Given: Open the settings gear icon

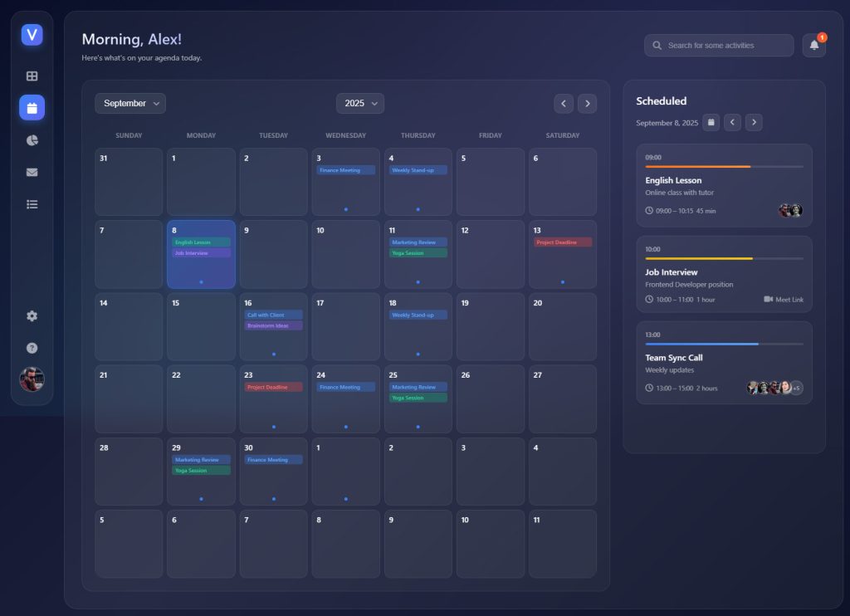Looking at the screenshot, I should (x=32, y=316).
